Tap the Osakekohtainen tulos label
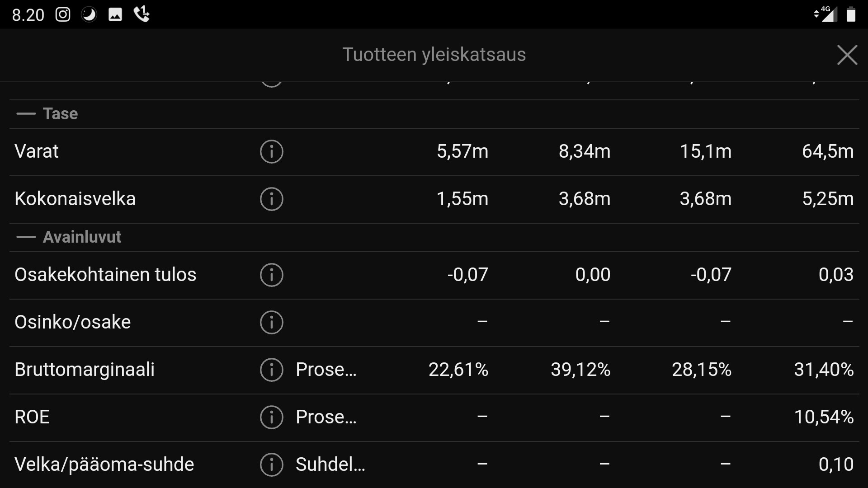 (x=105, y=275)
